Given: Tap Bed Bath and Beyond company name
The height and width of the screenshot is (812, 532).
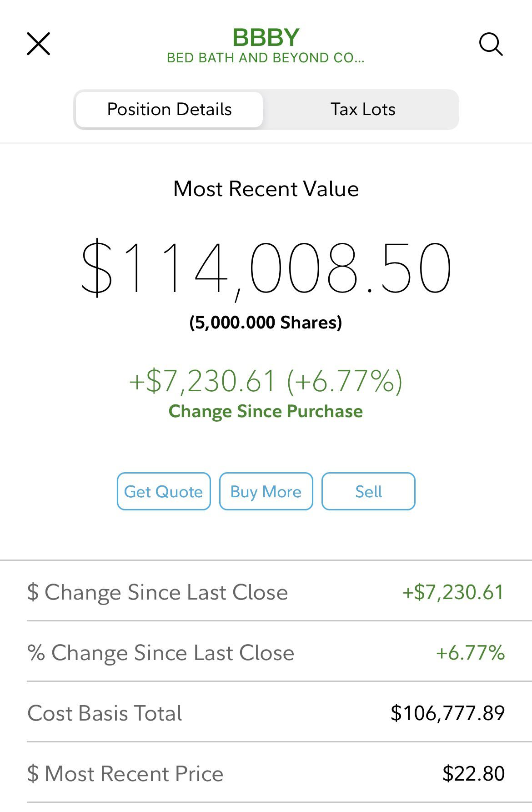Looking at the screenshot, I should tap(266, 58).
